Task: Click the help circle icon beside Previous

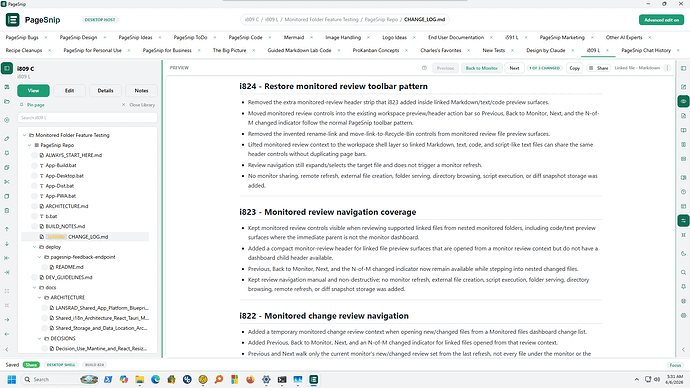Action: tap(424, 68)
